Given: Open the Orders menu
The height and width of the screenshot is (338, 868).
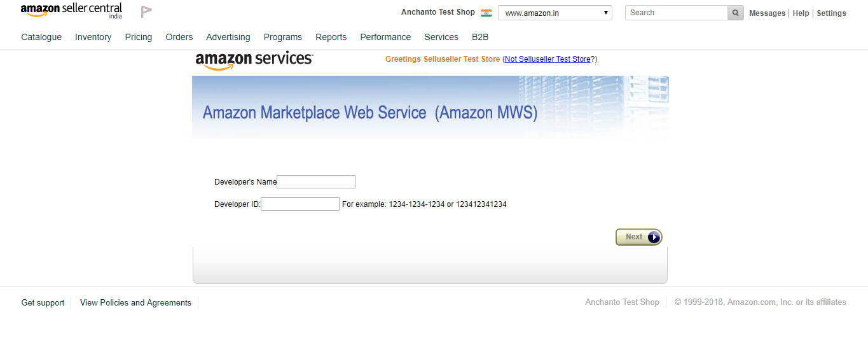Looking at the screenshot, I should pos(179,37).
